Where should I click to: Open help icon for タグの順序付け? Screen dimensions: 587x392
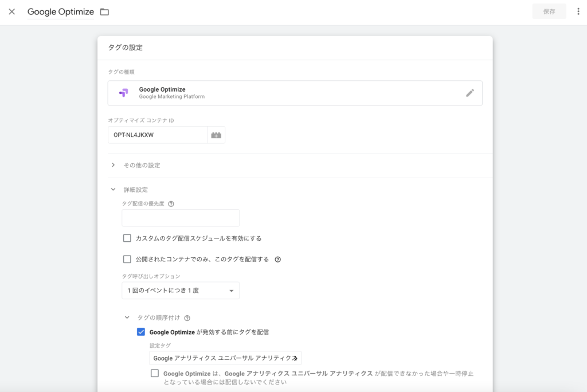pyautogui.click(x=187, y=318)
